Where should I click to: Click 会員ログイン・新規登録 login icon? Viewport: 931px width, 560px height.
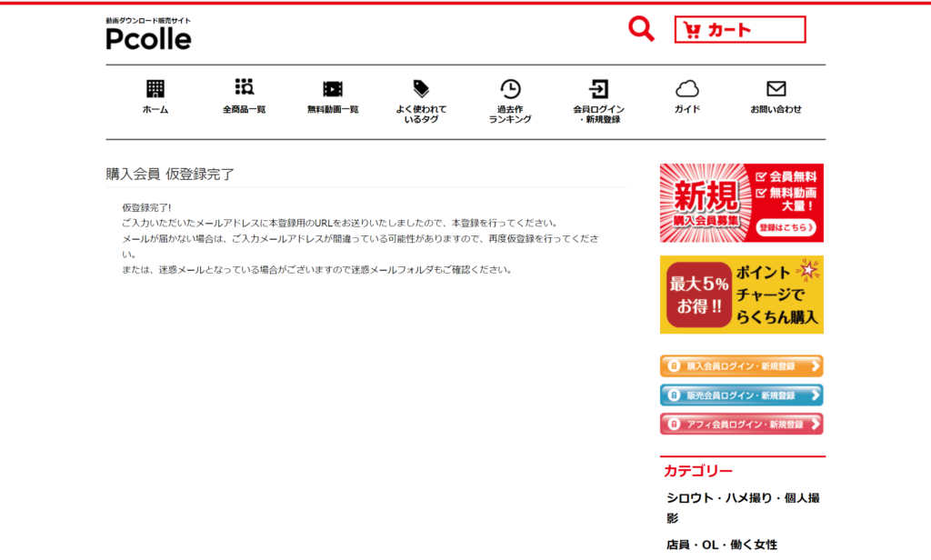[598, 89]
